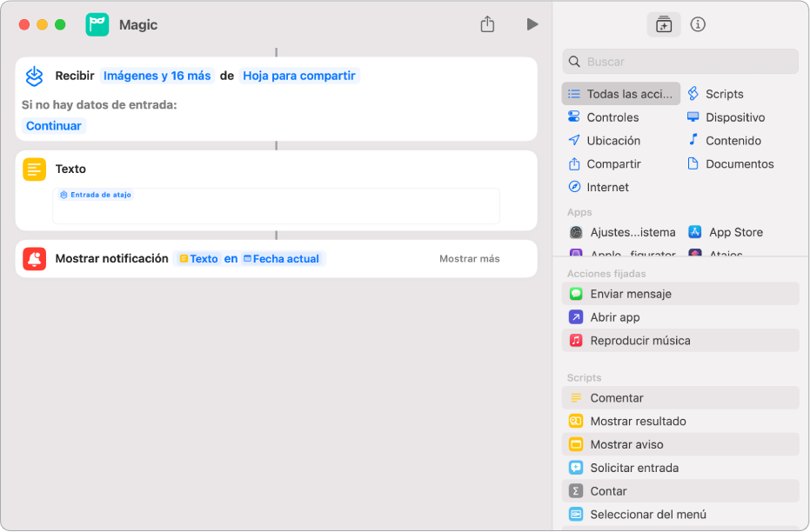Click the magnifier icon in search field
This screenshot has height=532, width=810.
tap(574, 62)
